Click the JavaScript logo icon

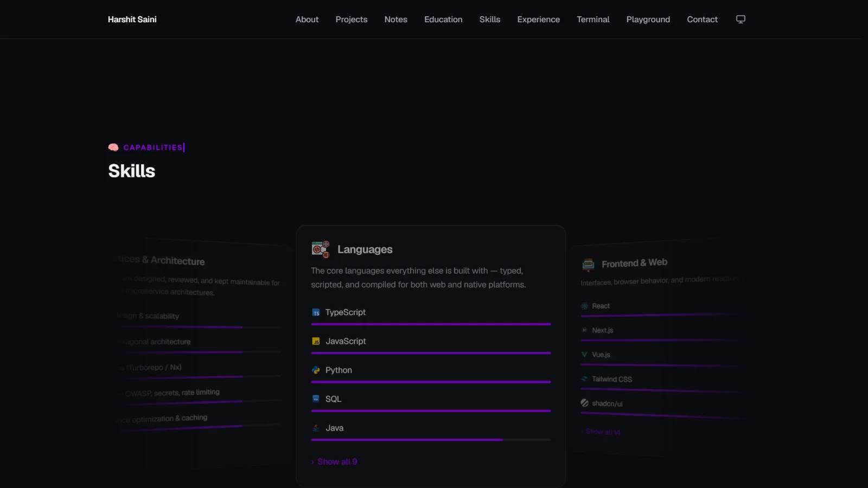tap(316, 342)
